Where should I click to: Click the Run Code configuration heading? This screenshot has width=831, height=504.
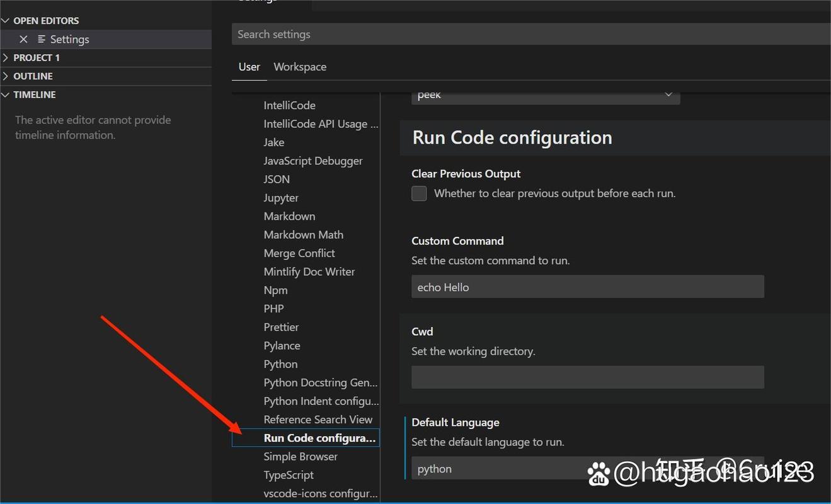point(512,137)
